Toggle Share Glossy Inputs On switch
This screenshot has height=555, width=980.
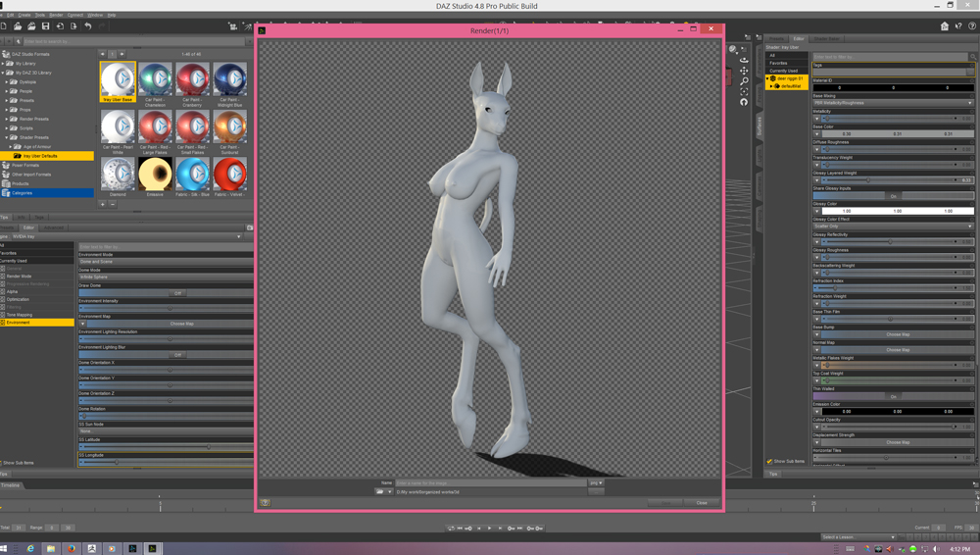[894, 195]
